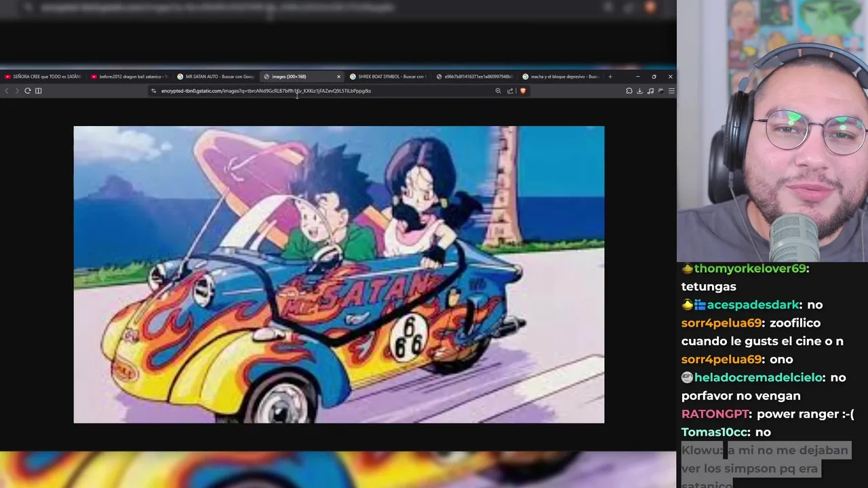868x488 pixels.
Task: Switch to before:2012 dragon ball satanico tab
Action: pyautogui.click(x=129, y=77)
